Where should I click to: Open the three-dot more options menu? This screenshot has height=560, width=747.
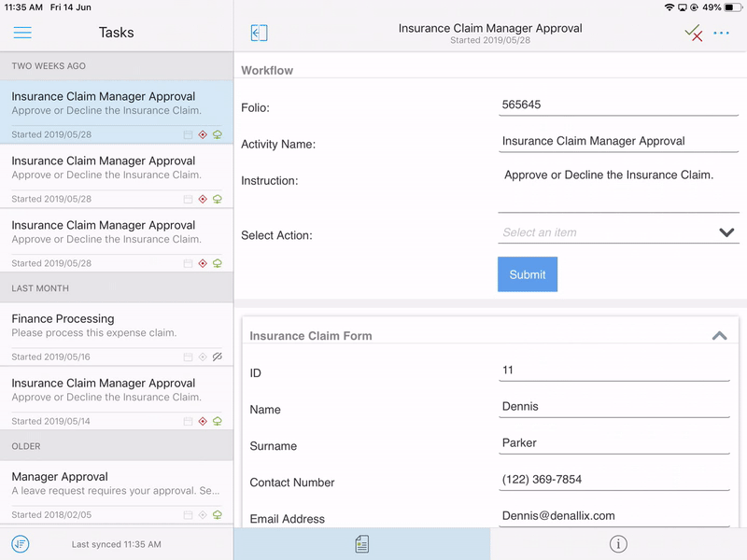[x=721, y=33]
